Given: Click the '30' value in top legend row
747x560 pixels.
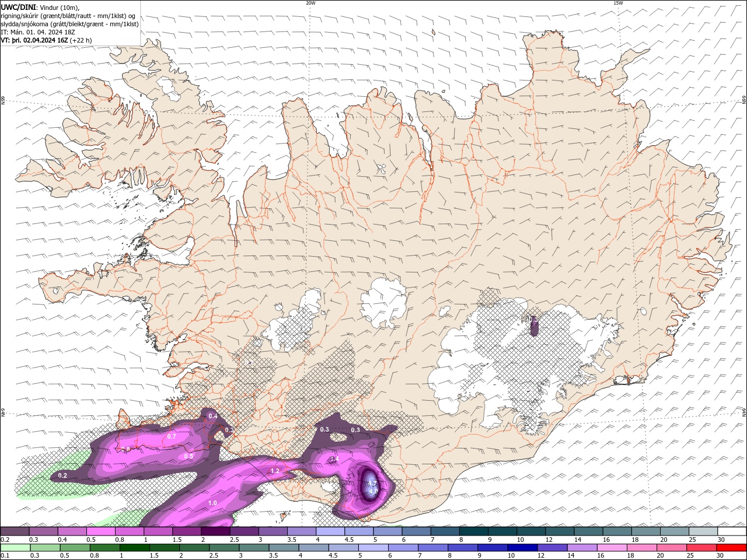Looking at the screenshot, I should (721, 540).
